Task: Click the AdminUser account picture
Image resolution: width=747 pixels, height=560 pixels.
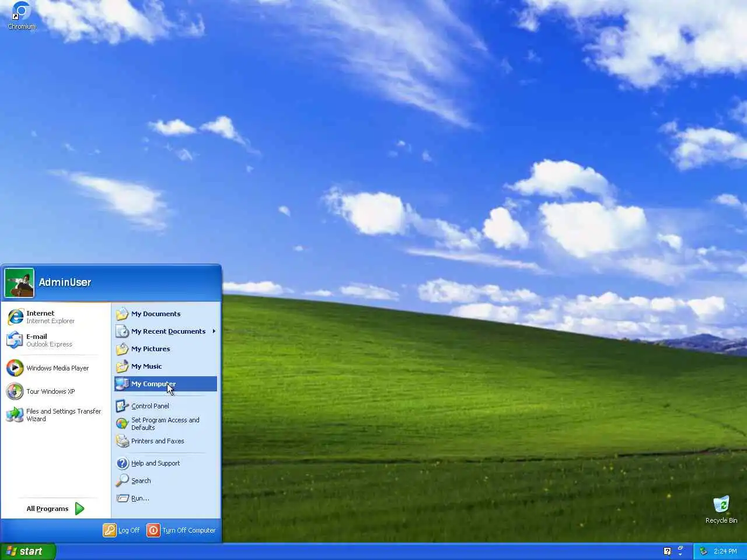Action: (19, 282)
